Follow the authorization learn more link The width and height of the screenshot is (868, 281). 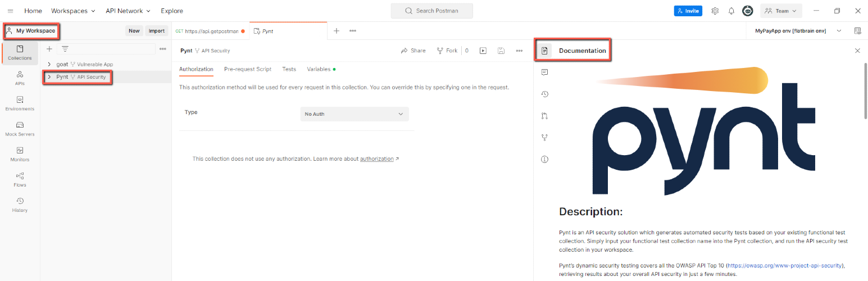click(377, 159)
